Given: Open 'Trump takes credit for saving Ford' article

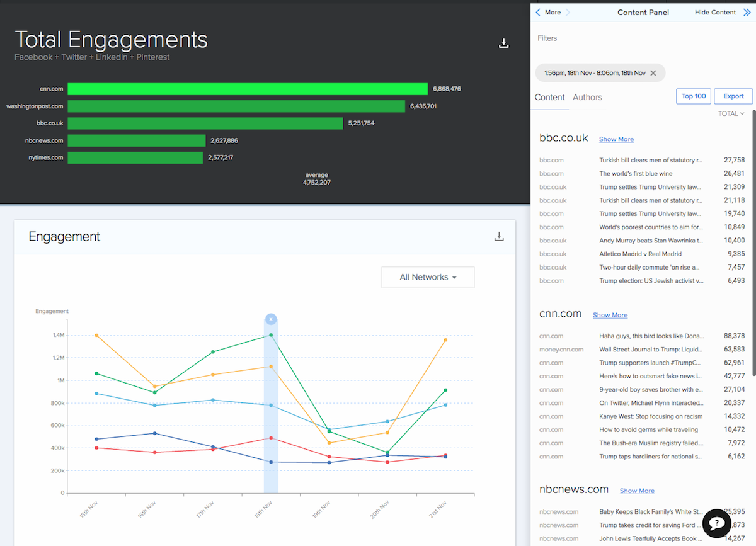Looking at the screenshot, I should coord(651,525).
